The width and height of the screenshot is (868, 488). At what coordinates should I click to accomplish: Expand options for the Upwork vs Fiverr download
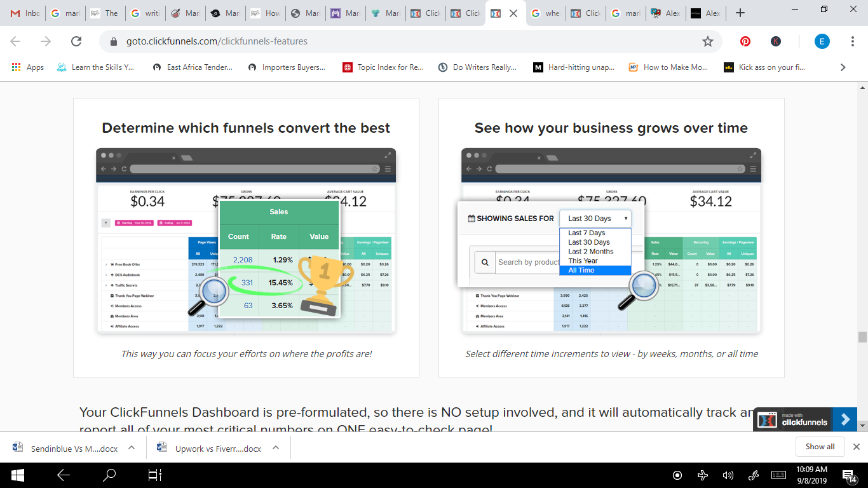pos(276,447)
